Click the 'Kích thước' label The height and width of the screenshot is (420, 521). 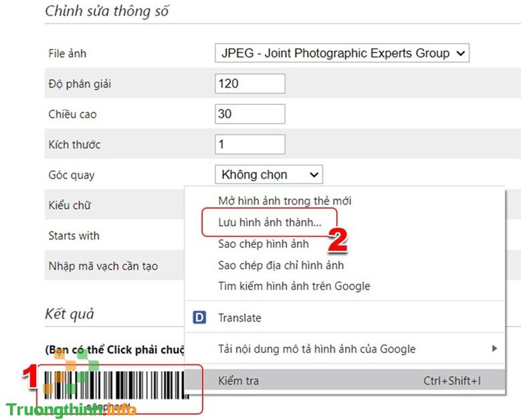tap(74, 144)
